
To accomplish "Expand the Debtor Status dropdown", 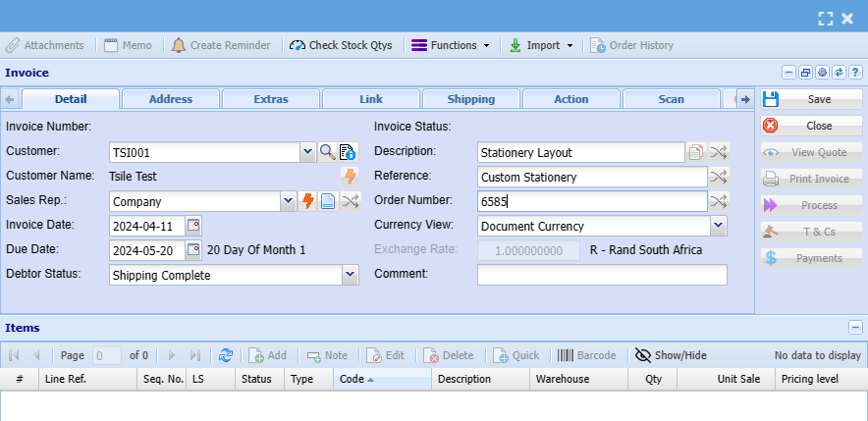I will [x=351, y=276].
